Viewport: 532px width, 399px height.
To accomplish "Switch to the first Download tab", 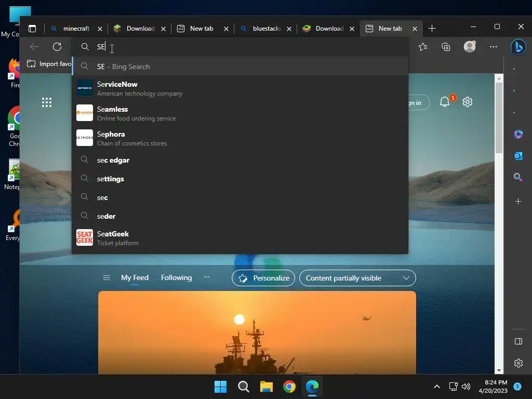I will pyautogui.click(x=139, y=29).
